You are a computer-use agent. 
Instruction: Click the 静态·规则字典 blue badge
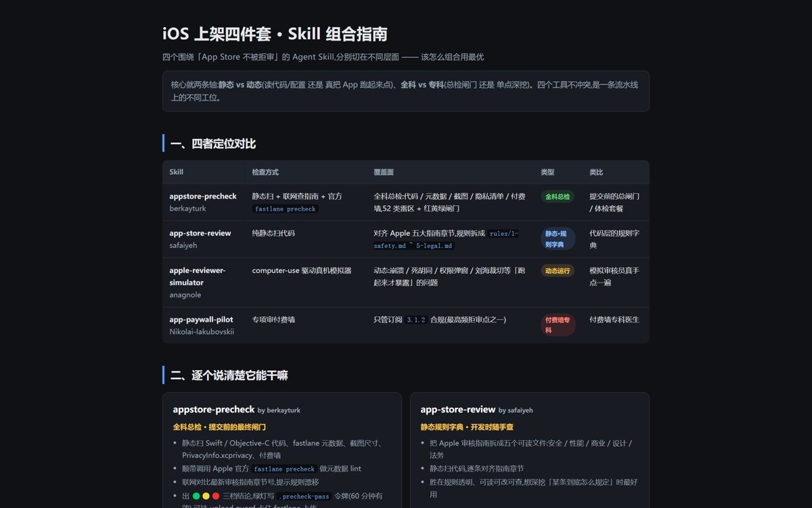(558, 238)
